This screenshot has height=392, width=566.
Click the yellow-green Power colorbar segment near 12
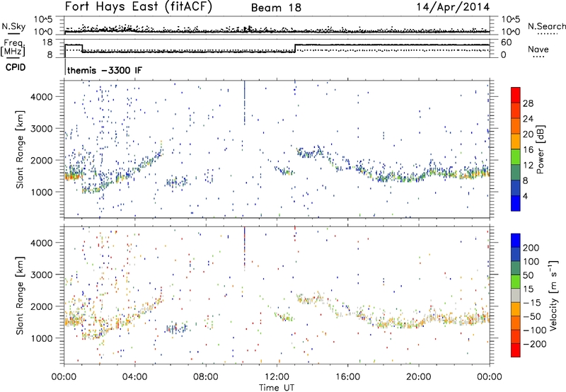coord(516,156)
